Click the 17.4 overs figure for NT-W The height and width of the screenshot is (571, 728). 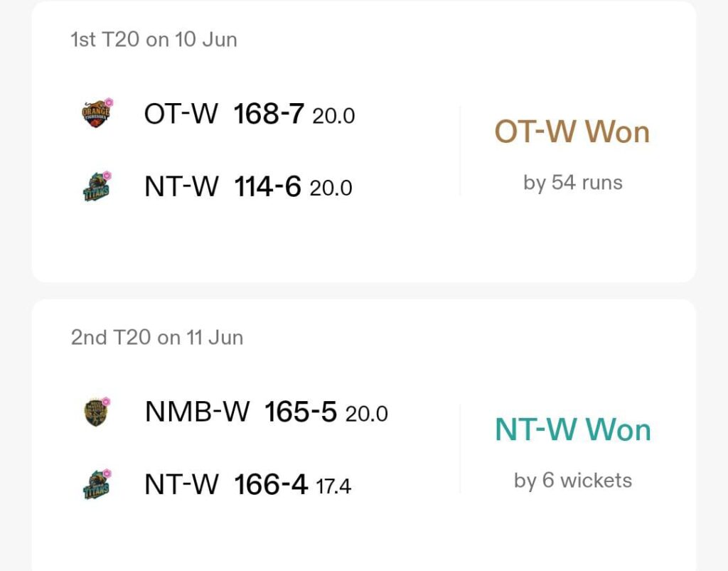(x=333, y=486)
